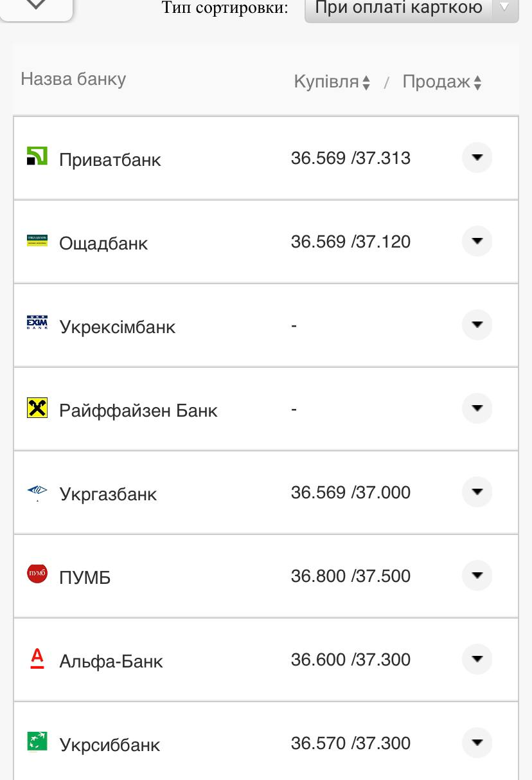Click the red ПУМБ logo icon

37,574
